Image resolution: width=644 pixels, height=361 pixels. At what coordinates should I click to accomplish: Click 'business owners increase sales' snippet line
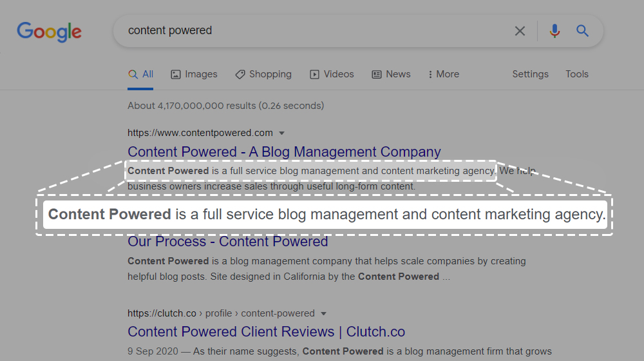pyautogui.click(x=272, y=186)
